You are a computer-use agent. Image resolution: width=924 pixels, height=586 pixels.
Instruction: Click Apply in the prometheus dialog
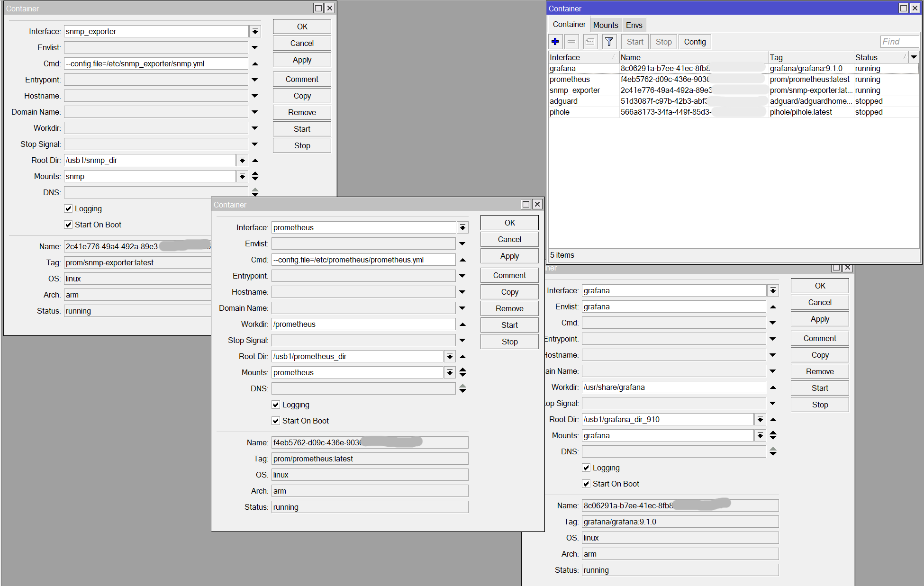pos(509,256)
